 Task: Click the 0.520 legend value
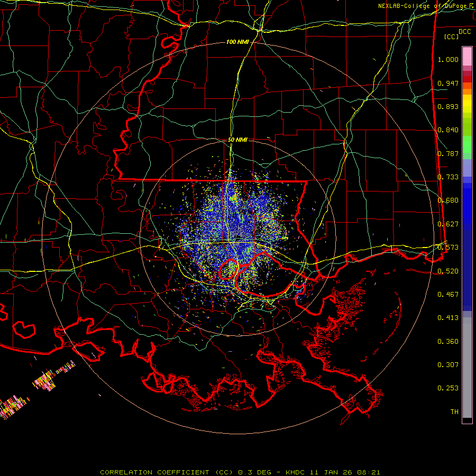coord(448,271)
